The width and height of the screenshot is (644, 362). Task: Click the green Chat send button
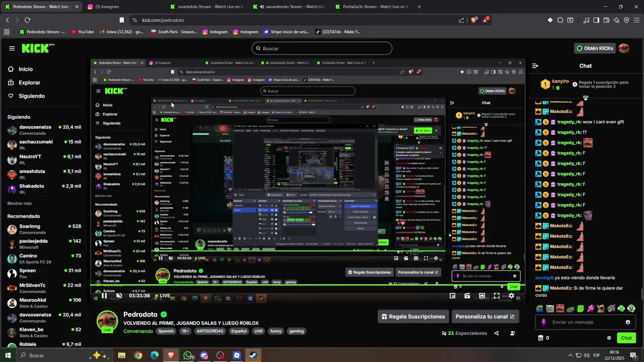coord(626,338)
